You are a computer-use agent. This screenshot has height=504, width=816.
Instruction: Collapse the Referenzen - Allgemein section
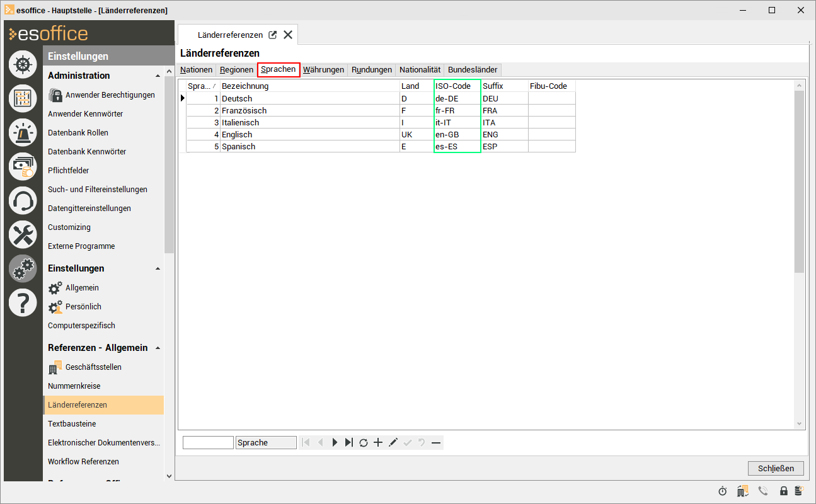pos(158,348)
